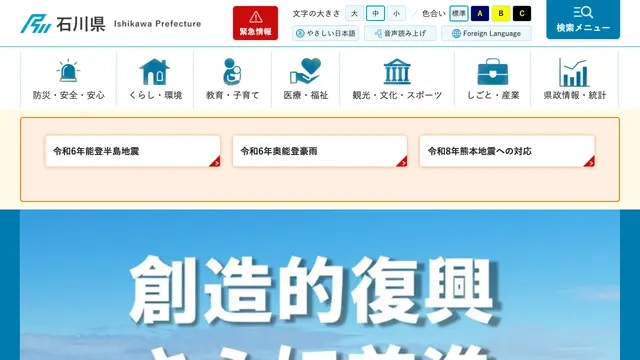Click the 創造的復興 hero banner image
640x360 pixels.
[320, 285]
